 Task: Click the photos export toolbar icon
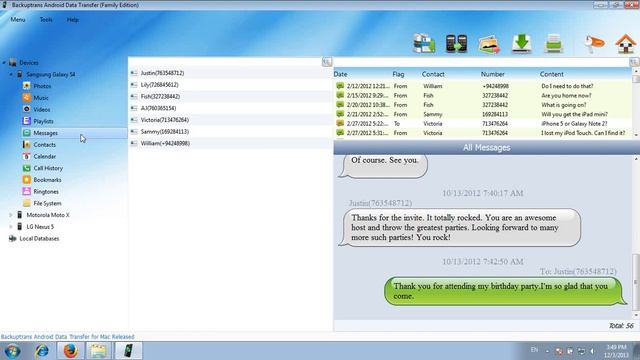[x=489, y=44]
